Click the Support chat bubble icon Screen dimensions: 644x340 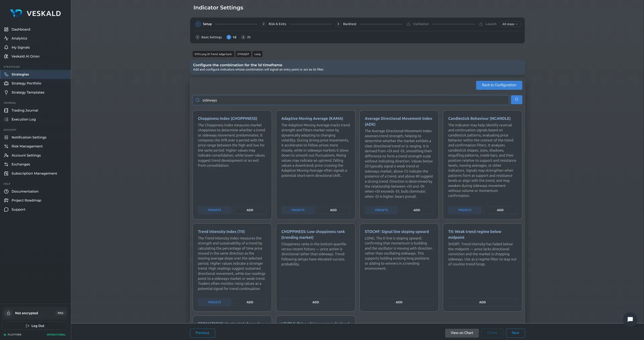(x=6, y=209)
